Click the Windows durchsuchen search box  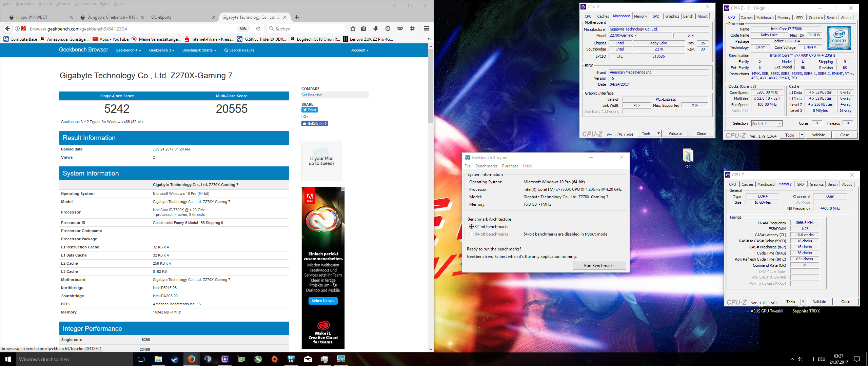tap(74, 359)
